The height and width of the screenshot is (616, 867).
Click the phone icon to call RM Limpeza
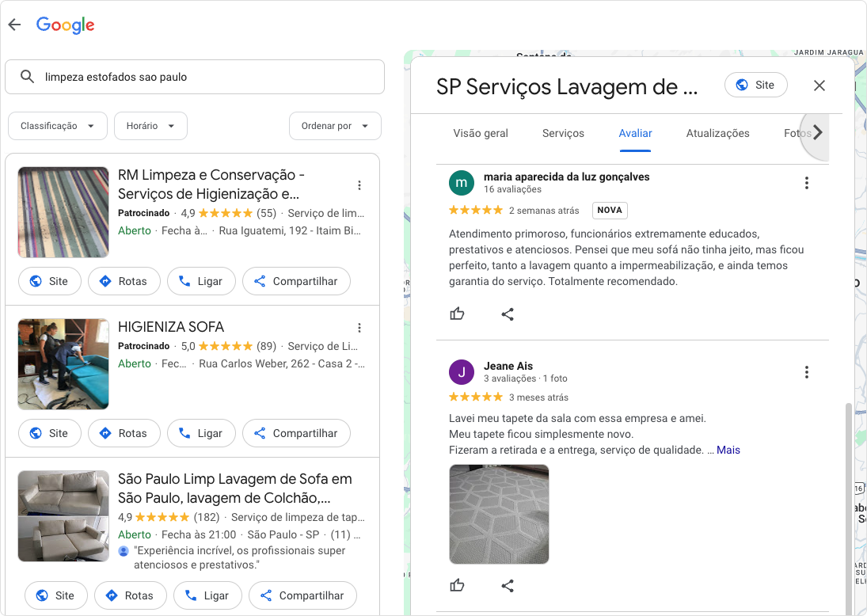184,281
